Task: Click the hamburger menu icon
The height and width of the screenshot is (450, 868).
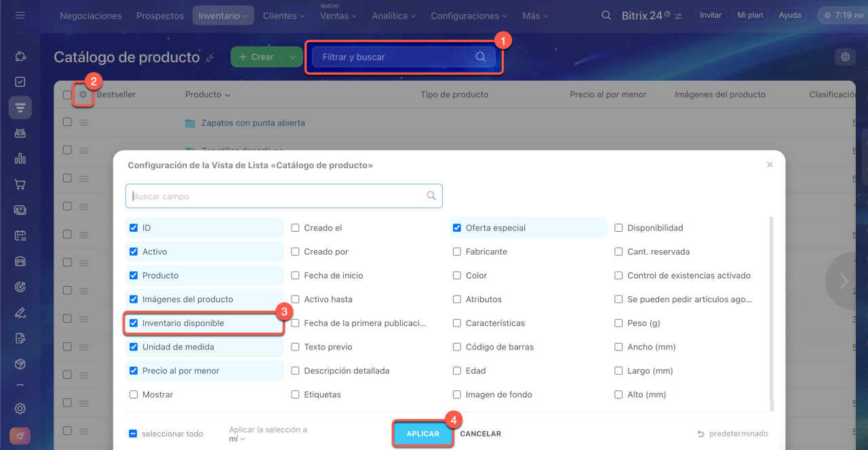Action: pyautogui.click(x=20, y=15)
